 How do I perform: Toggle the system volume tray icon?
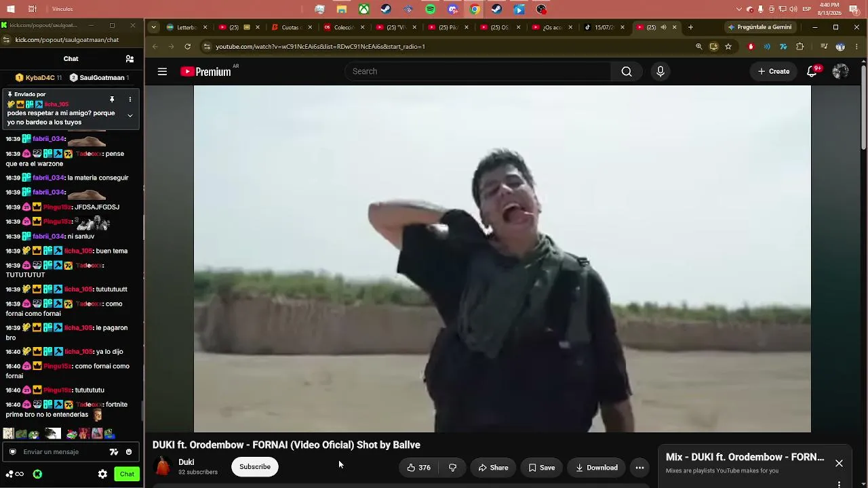coord(793,9)
